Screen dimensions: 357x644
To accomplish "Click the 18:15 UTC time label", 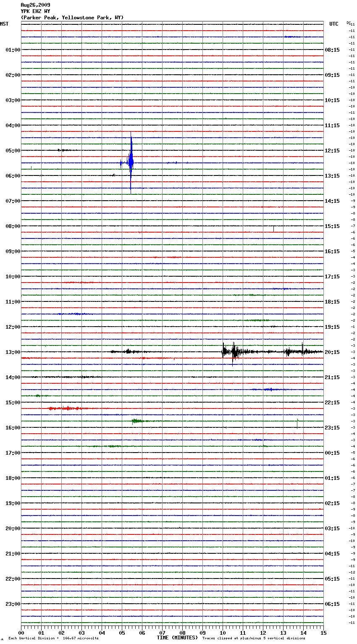I will pos(332,302).
